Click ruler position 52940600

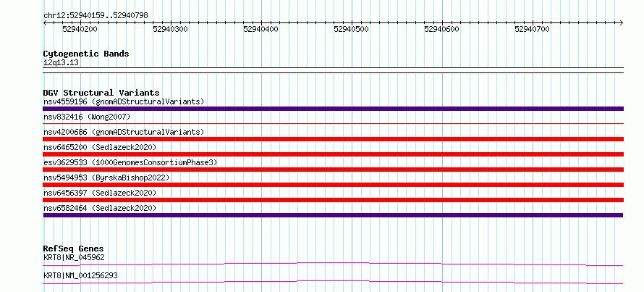442,29
